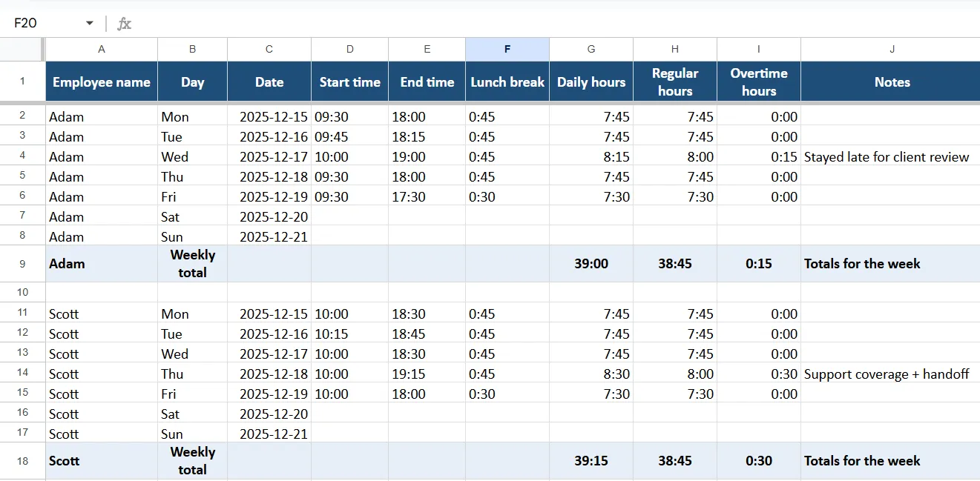Screen dimensions: 980x481
Task: Click Adam's "Weekly total" label cell
Action: click(193, 264)
